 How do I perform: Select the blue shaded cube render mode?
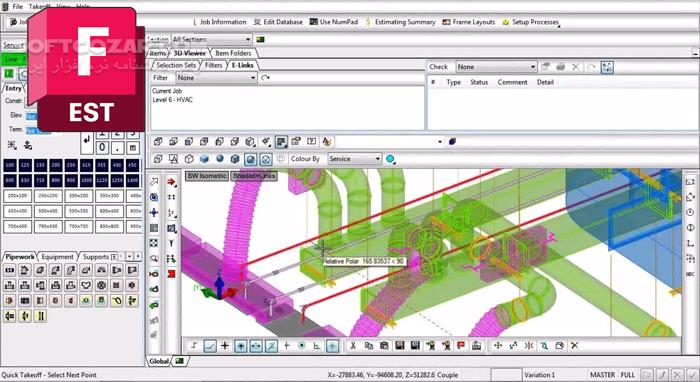[204, 159]
